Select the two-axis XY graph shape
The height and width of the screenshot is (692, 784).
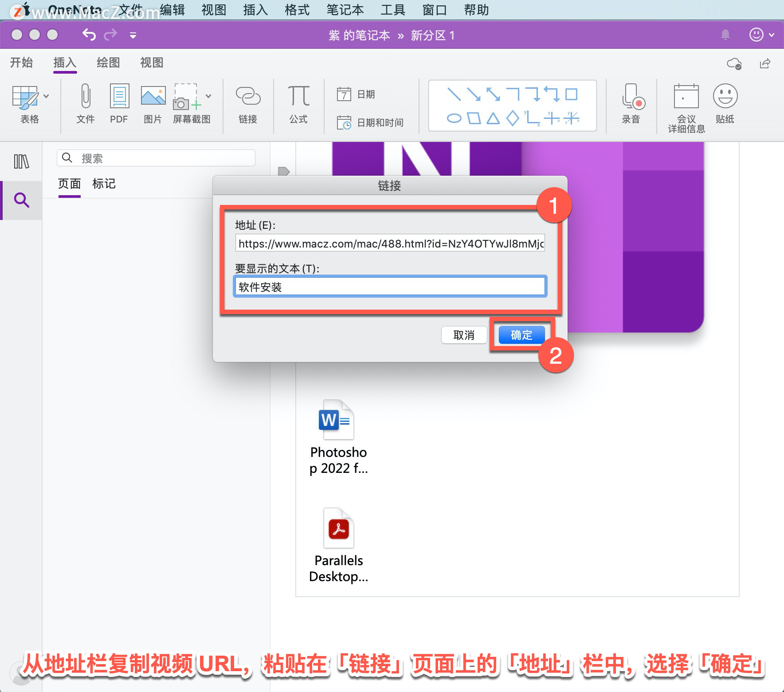532,118
